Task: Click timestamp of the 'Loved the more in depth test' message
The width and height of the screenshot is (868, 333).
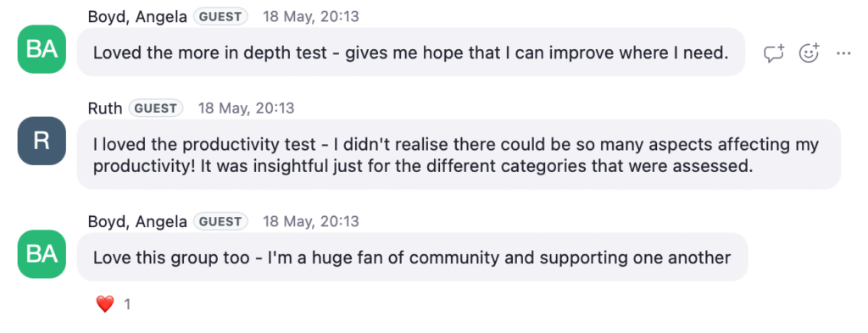Action: 310,17
